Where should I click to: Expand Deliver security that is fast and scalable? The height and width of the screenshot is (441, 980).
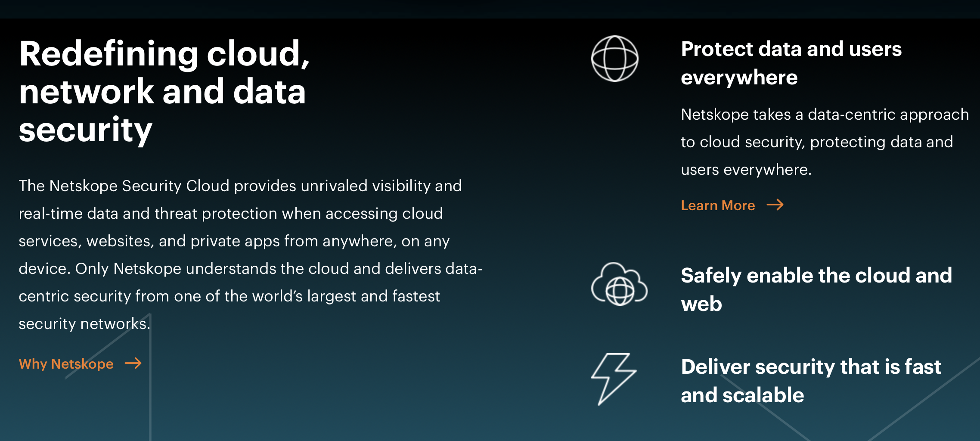(x=811, y=381)
